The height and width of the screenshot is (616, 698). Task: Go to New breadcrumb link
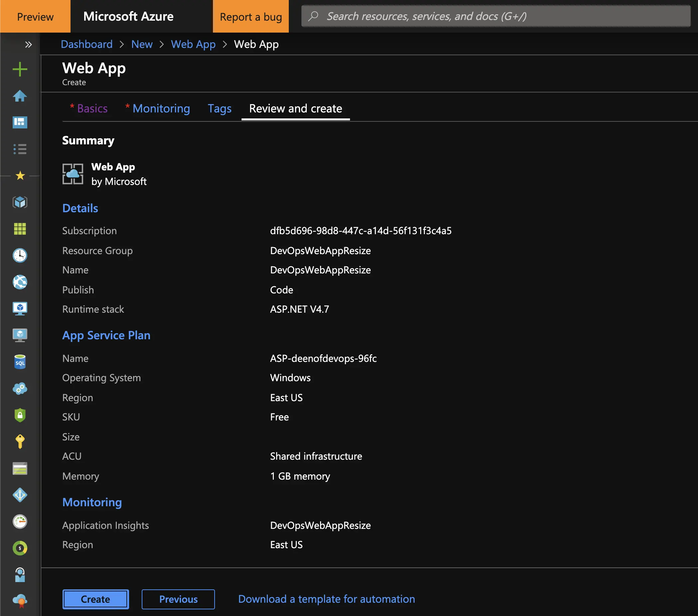(142, 44)
